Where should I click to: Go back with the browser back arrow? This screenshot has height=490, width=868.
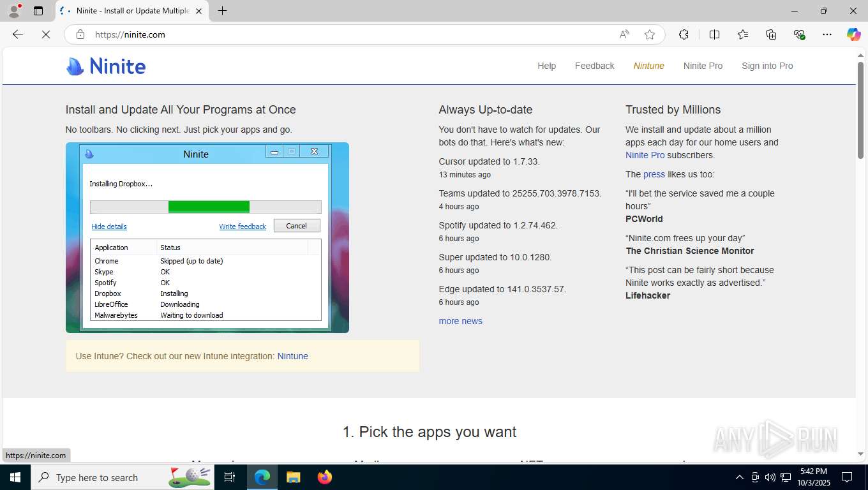tap(18, 34)
